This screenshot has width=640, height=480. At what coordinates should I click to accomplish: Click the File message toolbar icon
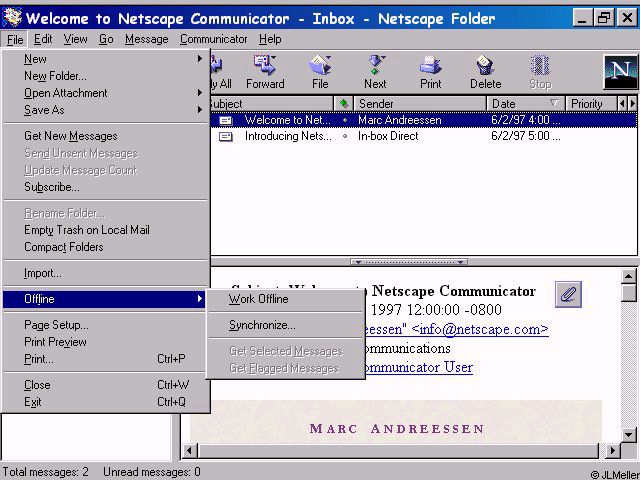[320, 72]
